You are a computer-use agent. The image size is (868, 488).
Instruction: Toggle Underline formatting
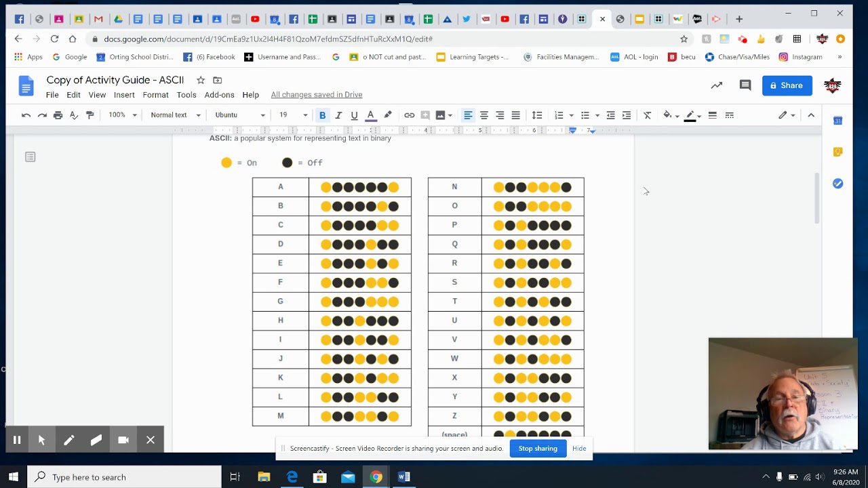(354, 115)
